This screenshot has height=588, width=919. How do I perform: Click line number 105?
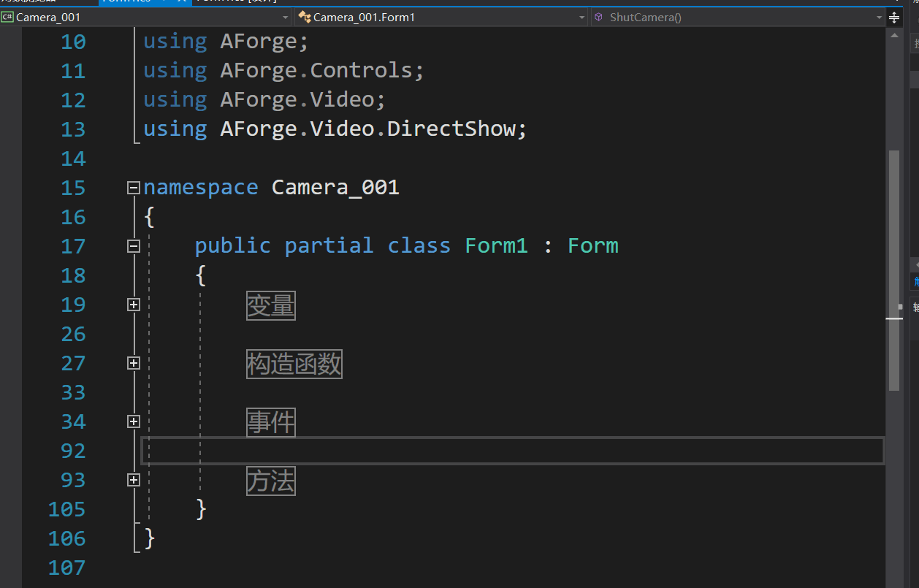[67, 509]
